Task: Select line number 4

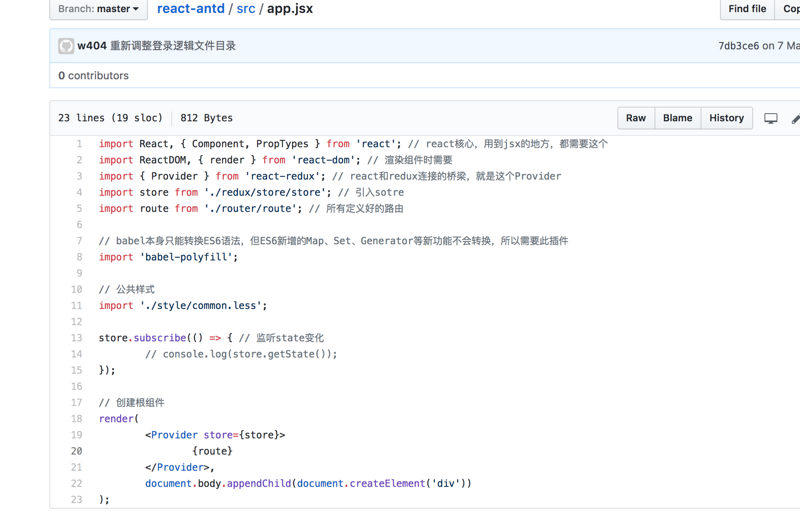Action: (79, 192)
